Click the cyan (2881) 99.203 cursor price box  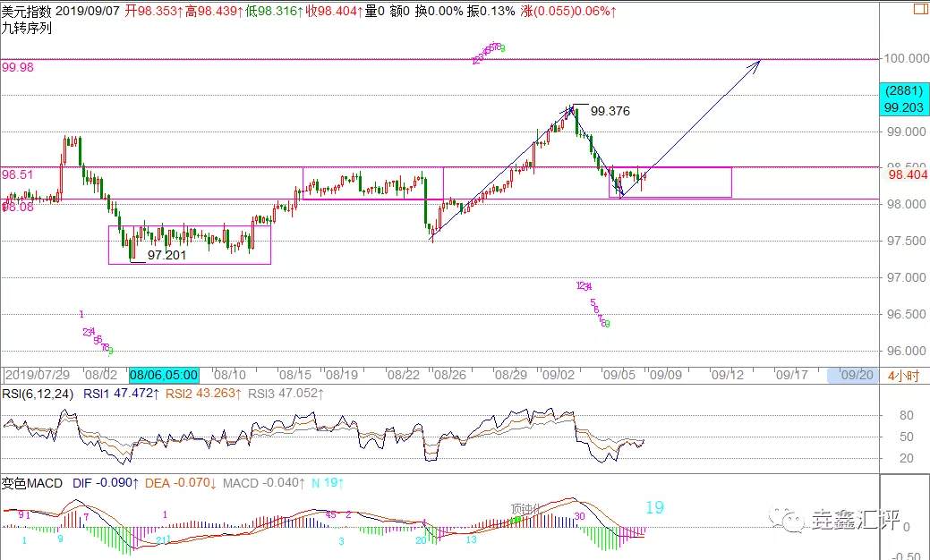pyautogui.click(x=903, y=99)
